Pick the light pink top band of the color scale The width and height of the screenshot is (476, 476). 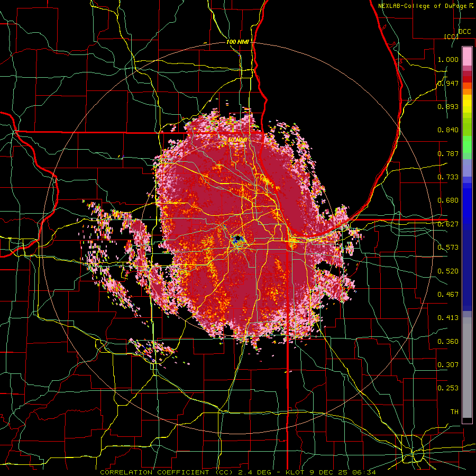467,56
